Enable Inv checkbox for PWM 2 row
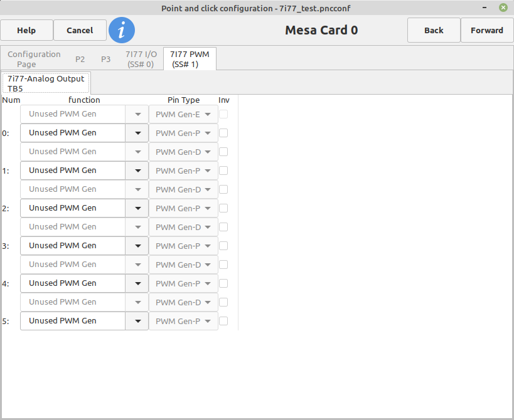Viewport: 514px width, 420px height. (223, 208)
